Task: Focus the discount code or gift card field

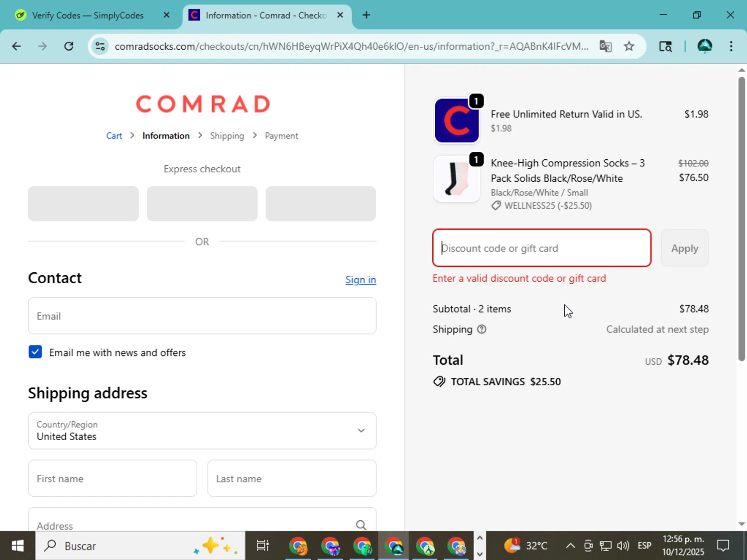Action: pyautogui.click(x=542, y=248)
